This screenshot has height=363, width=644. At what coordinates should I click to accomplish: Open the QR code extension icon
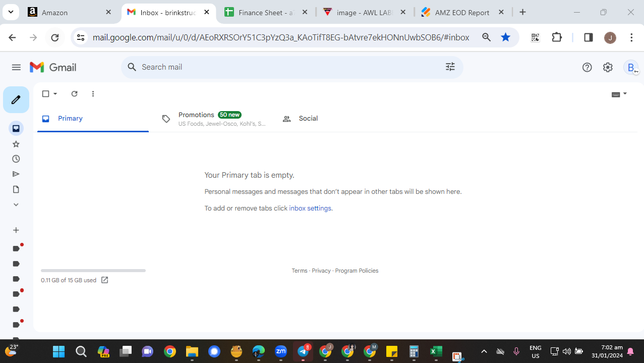click(x=535, y=37)
